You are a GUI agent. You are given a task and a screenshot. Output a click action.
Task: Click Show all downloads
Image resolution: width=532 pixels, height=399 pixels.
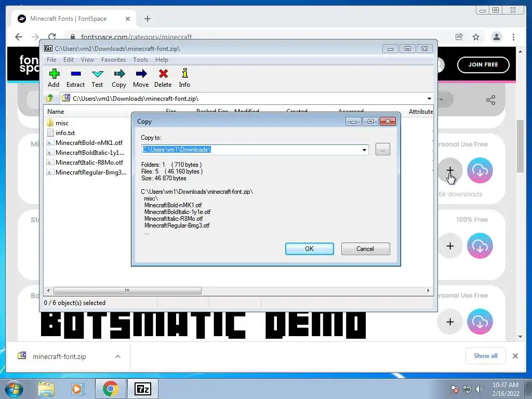tap(486, 355)
